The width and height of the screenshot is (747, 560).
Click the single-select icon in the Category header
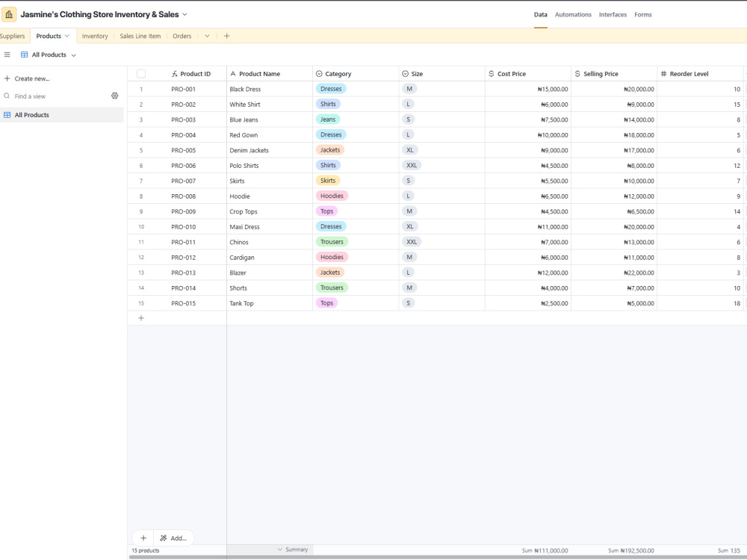tap(319, 74)
